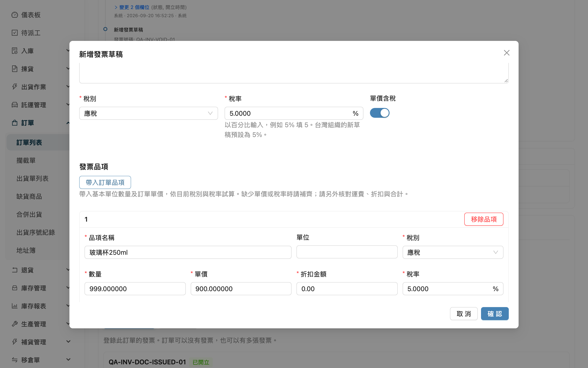Click the 折扣金額 field showing 0.00

pyautogui.click(x=347, y=289)
